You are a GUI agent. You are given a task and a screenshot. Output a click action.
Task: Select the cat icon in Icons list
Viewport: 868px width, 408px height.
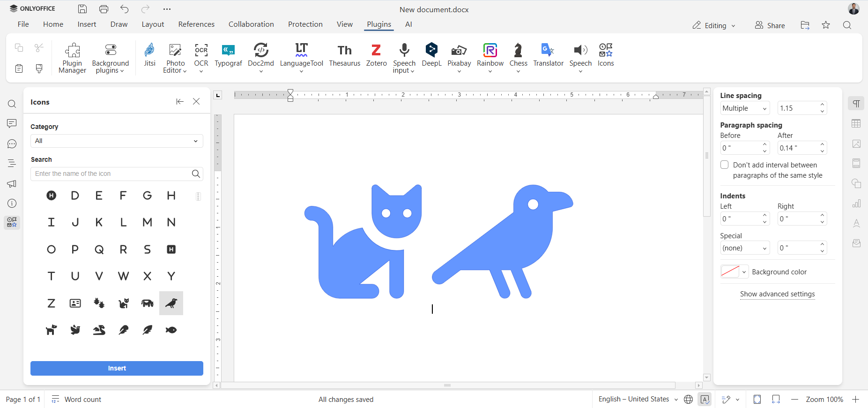click(123, 303)
